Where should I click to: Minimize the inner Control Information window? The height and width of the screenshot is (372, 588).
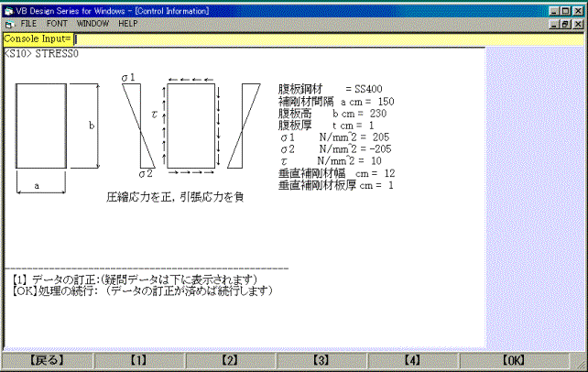click(554, 25)
